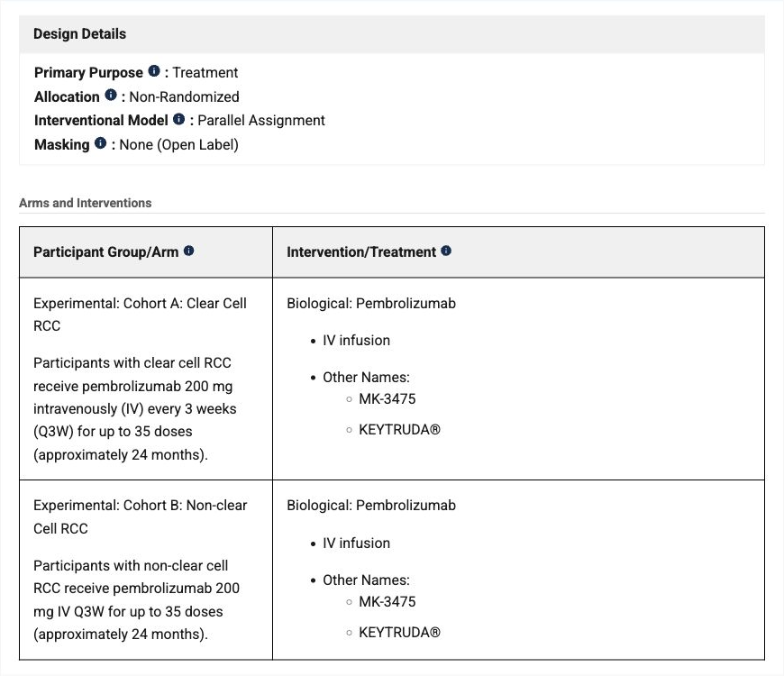Screen dimensions: 784x676
Task: Click info icon beside Participant Group/Arm
Action: click(189, 251)
